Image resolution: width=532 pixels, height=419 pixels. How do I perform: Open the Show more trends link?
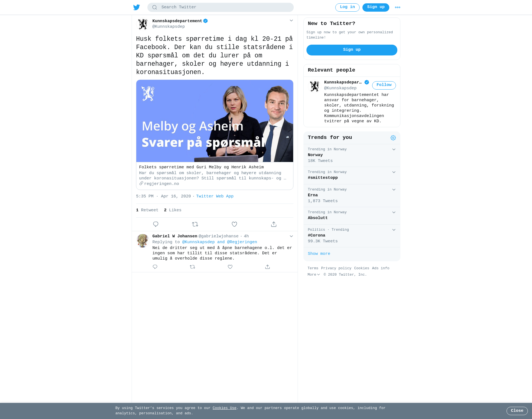pyautogui.click(x=319, y=254)
